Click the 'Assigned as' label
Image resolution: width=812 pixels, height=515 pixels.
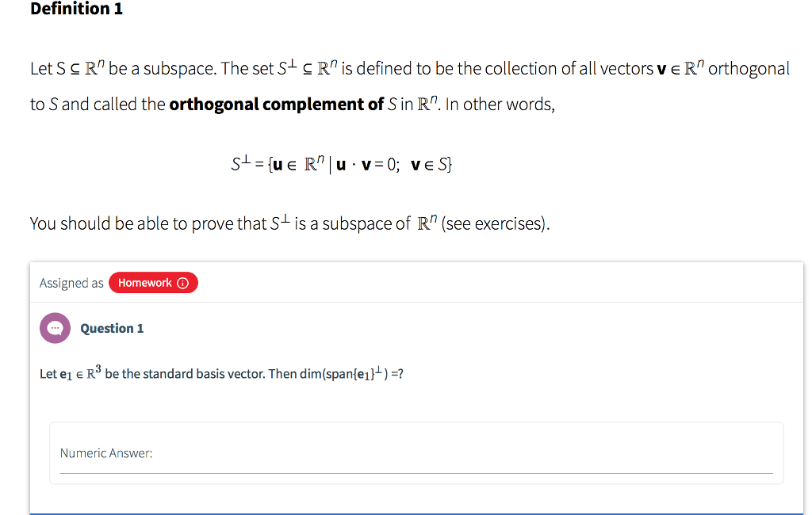(71, 283)
